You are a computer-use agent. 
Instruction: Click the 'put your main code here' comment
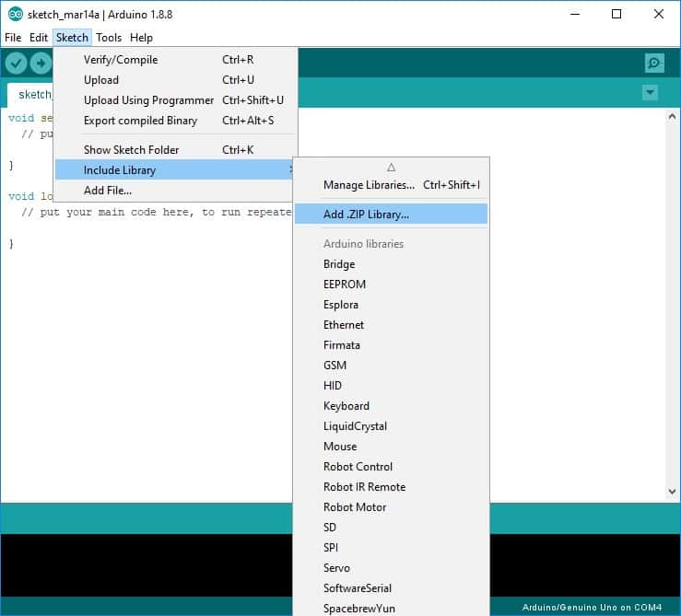157,213
